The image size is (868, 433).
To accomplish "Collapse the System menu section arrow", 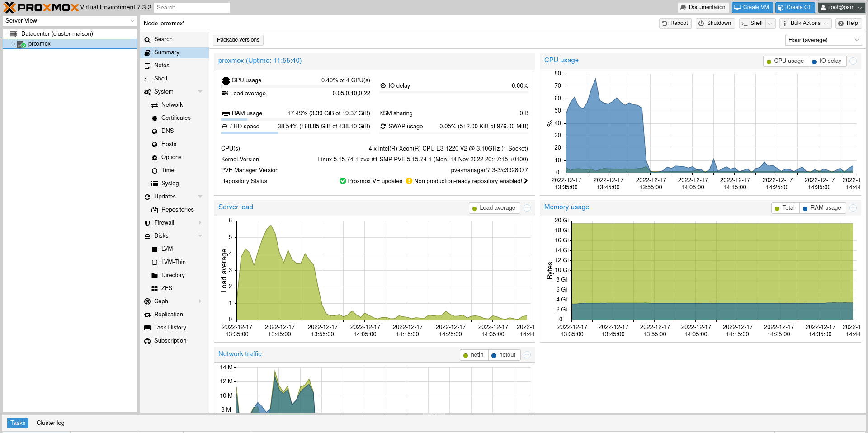I will tap(200, 92).
